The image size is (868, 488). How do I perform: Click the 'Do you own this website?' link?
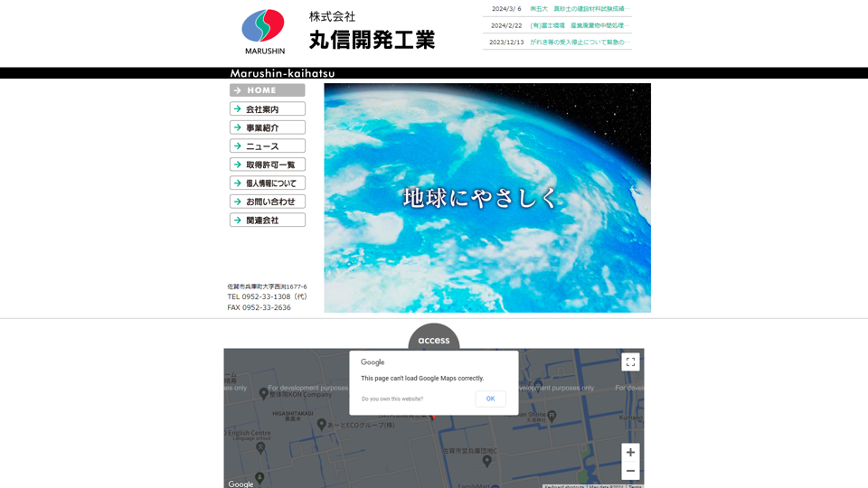392,399
